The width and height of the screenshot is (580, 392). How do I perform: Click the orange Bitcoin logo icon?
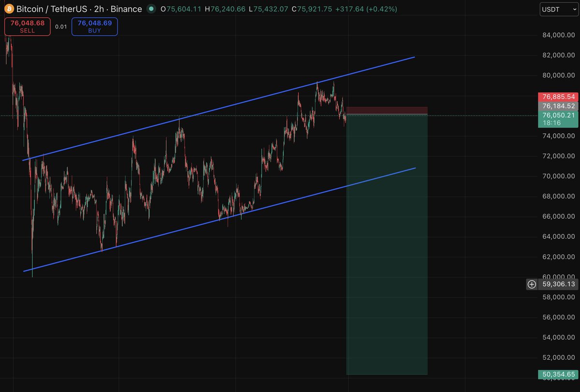[x=8, y=9]
